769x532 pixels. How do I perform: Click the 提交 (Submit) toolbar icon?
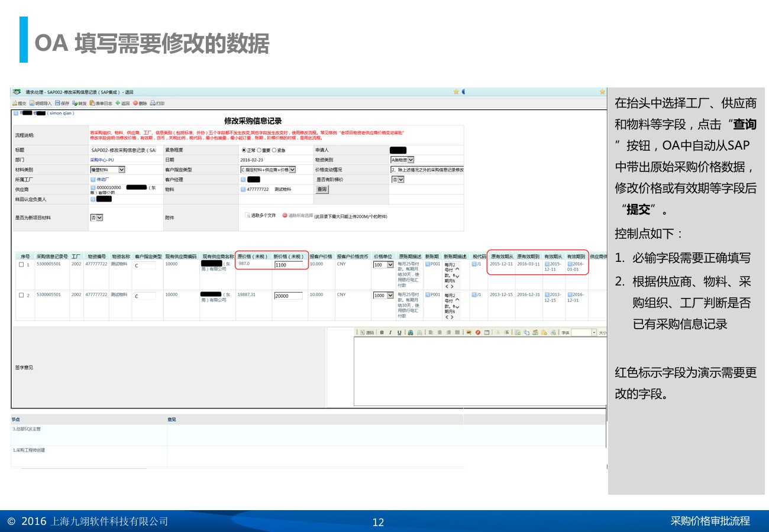(x=19, y=103)
